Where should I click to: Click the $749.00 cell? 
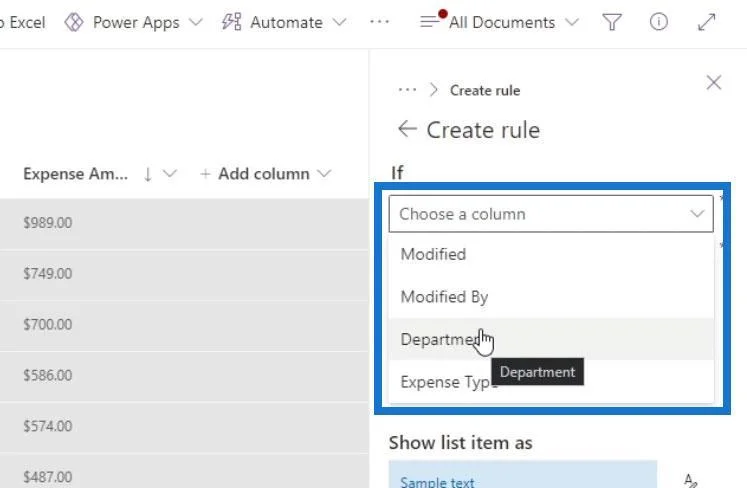click(48, 274)
